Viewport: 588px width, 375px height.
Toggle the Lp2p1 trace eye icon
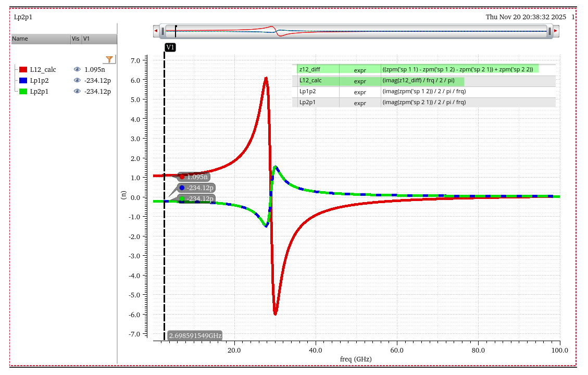(x=77, y=91)
